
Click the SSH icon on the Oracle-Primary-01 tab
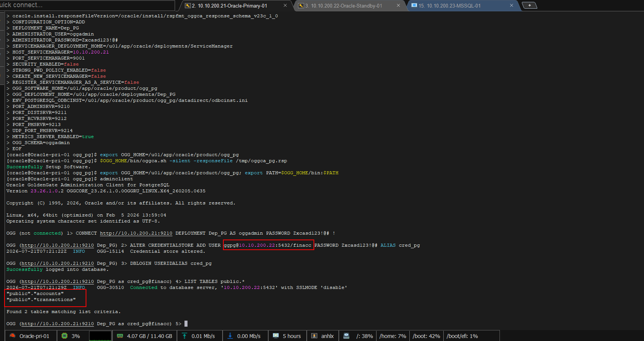188,6
